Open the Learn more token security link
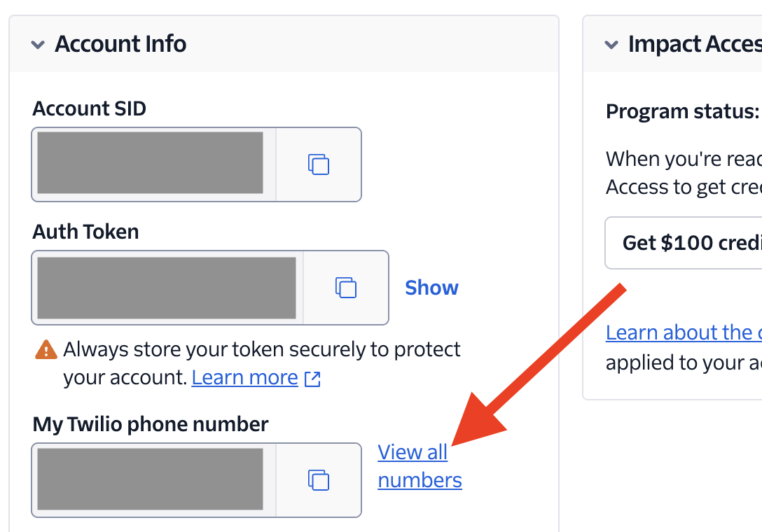The width and height of the screenshot is (762, 532). click(245, 377)
